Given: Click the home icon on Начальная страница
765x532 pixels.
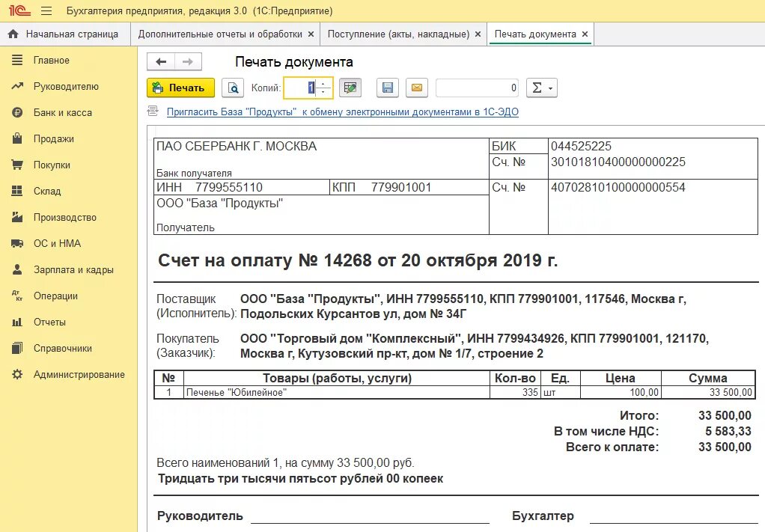Looking at the screenshot, I should click(13, 34).
